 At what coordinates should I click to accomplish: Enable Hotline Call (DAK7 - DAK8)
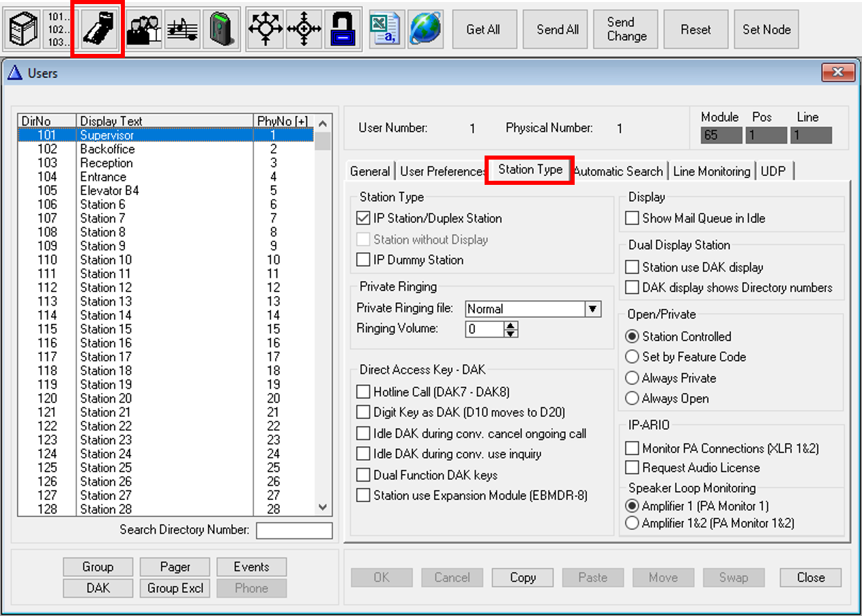[x=363, y=392]
